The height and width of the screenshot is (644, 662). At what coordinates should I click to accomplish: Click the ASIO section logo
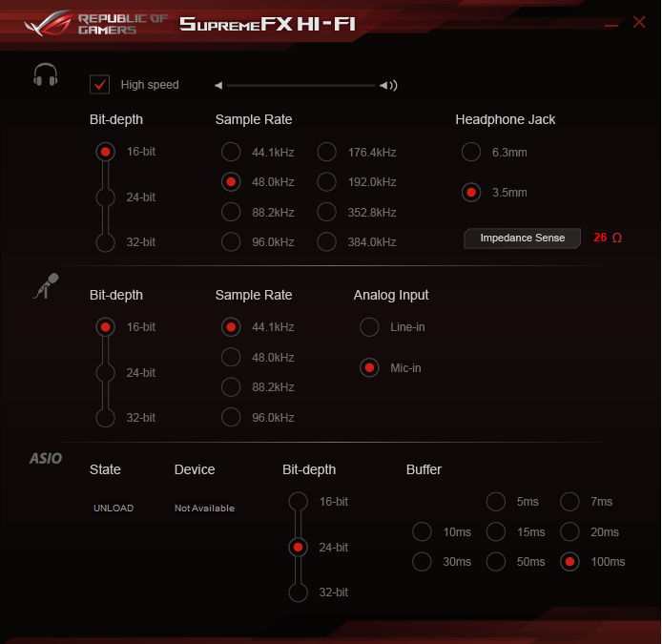[x=46, y=458]
